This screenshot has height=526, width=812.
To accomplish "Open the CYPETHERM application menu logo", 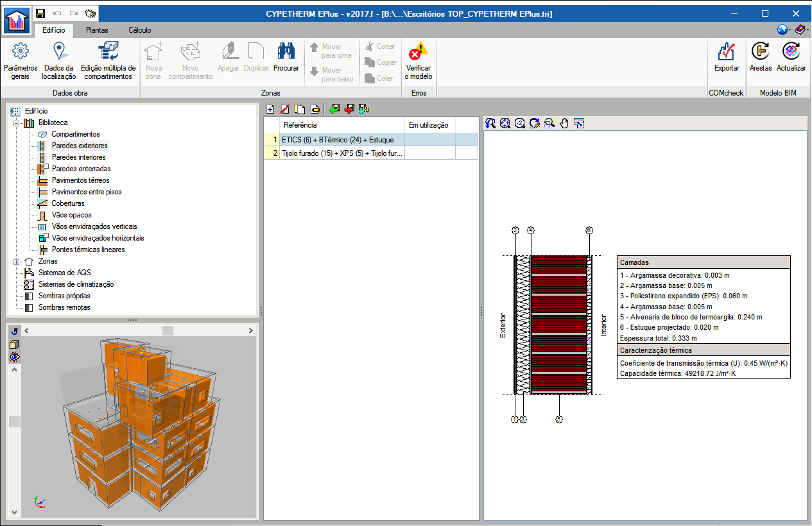I will [16, 21].
